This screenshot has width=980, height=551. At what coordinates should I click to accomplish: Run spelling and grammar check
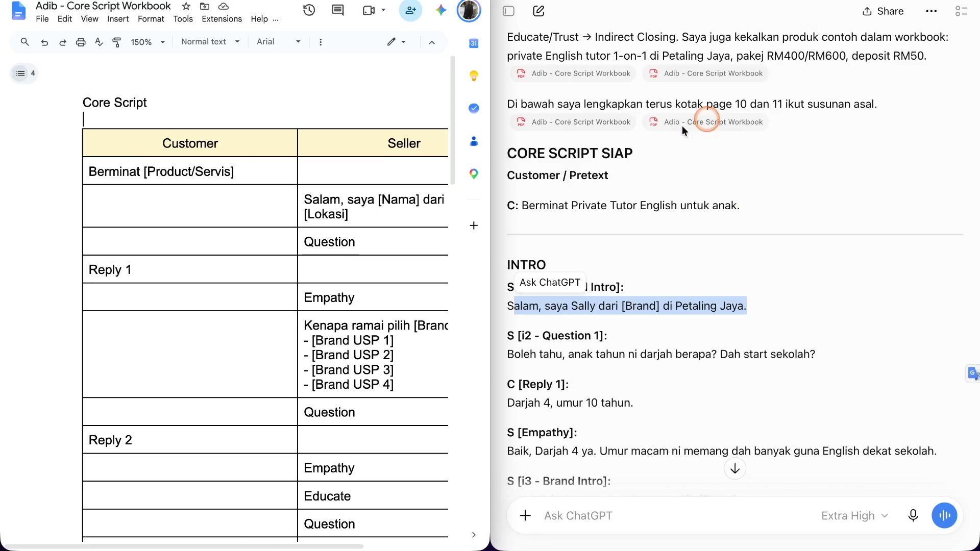click(99, 42)
